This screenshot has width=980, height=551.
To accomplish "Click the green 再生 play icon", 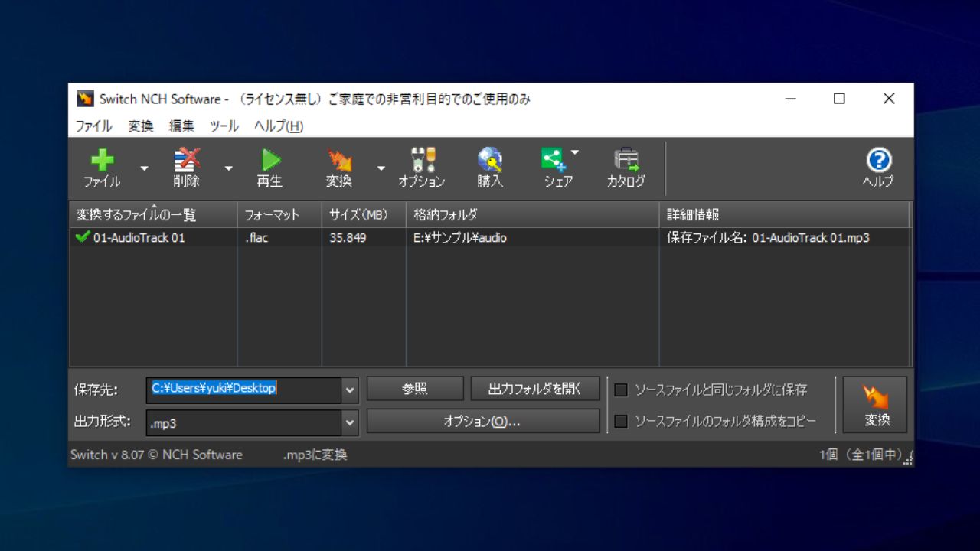I will [x=269, y=168].
